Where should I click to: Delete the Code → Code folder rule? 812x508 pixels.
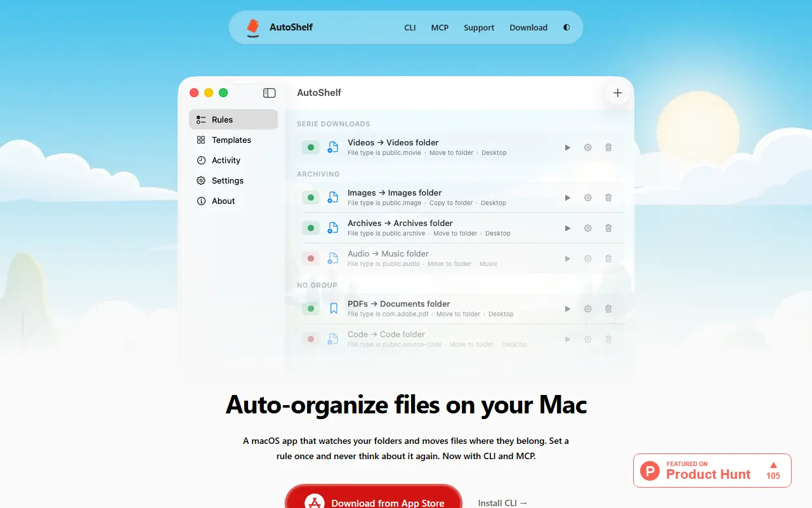pos(608,339)
